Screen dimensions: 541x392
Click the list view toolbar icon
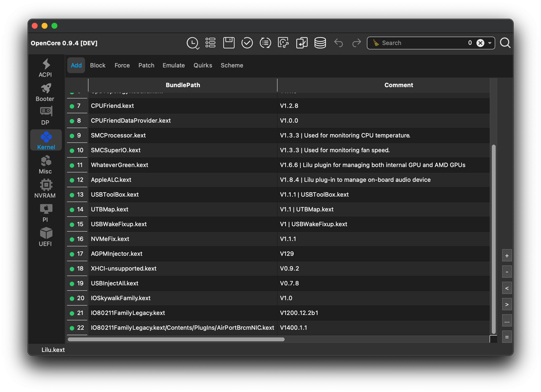(x=210, y=43)
